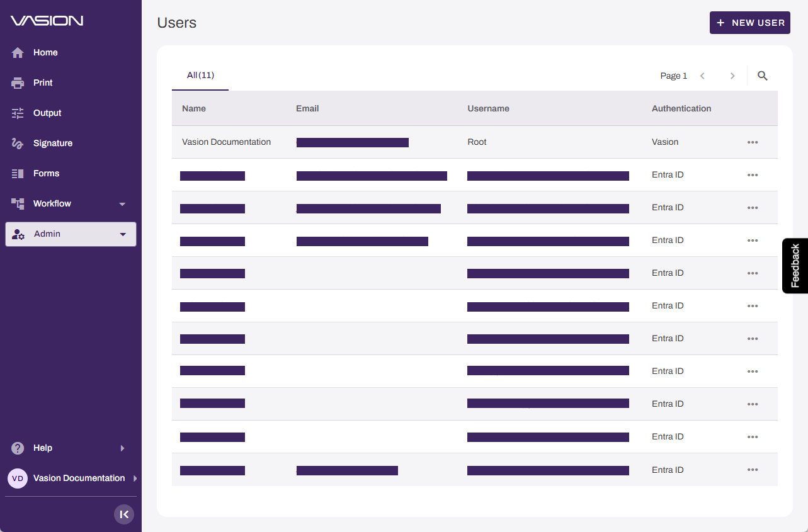The image size is (808, 532).
Task: Click the Vasion authentication cell
Action: pos(665,142)
